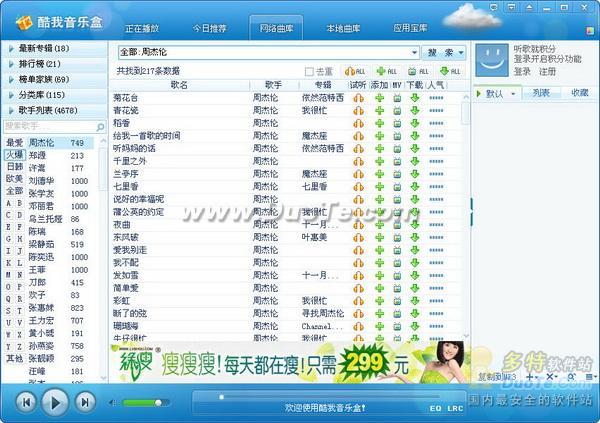This screenshot has width=600, height=423.
Task: Switch to 今日推荐 tab
Action: (209, 28)
